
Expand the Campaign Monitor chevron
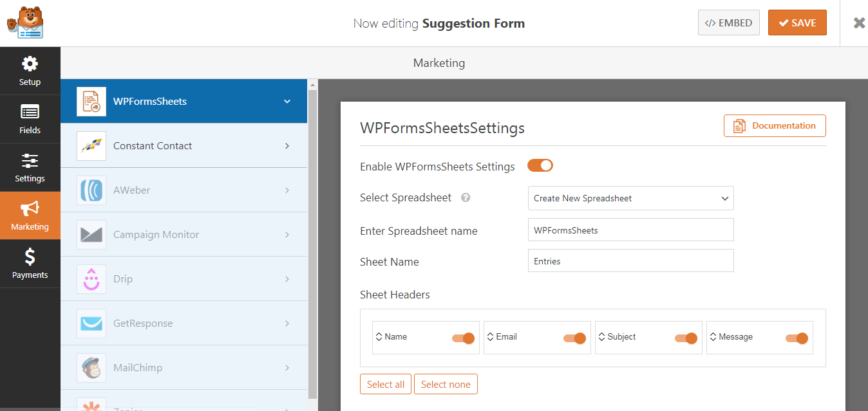click(x=287, y=235)
